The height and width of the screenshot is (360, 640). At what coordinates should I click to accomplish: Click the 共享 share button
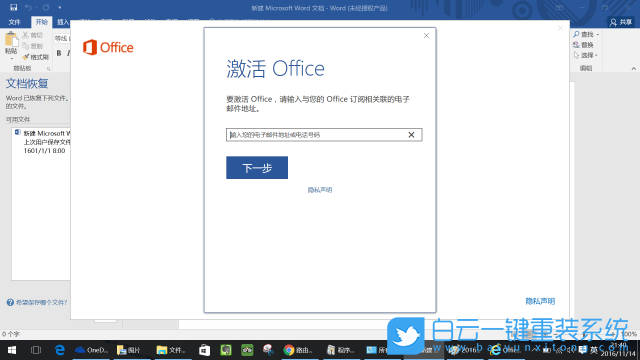pos(621,22)
